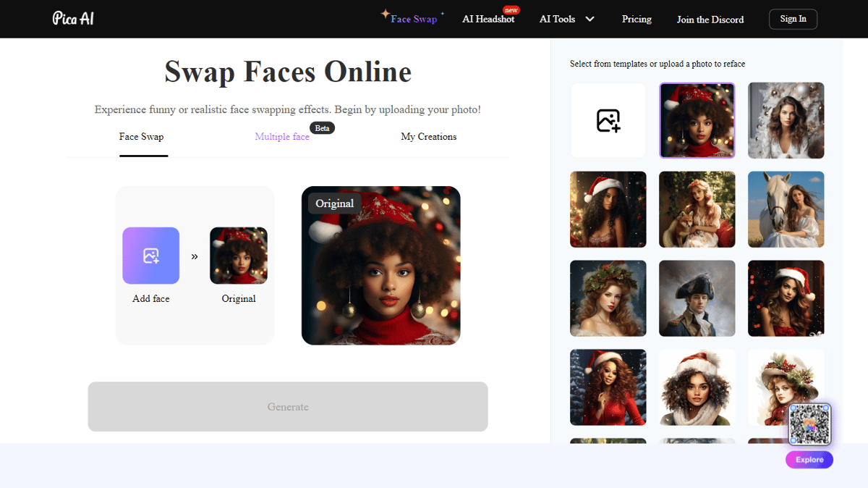This screenshot has width=868, height=488.
Task: Open the AI Headshot menu item
Action: 489,19
